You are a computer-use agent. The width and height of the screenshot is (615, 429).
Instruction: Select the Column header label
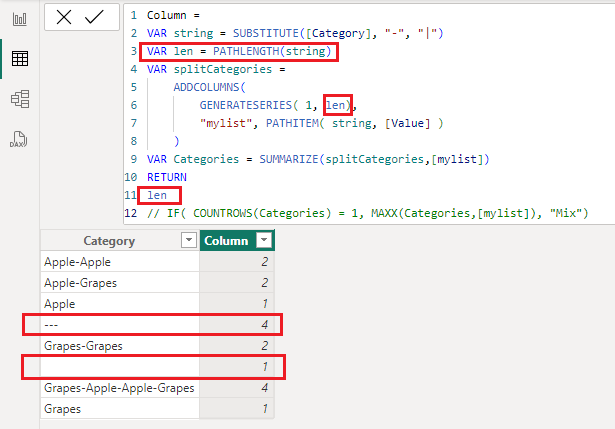pos(226,241)
